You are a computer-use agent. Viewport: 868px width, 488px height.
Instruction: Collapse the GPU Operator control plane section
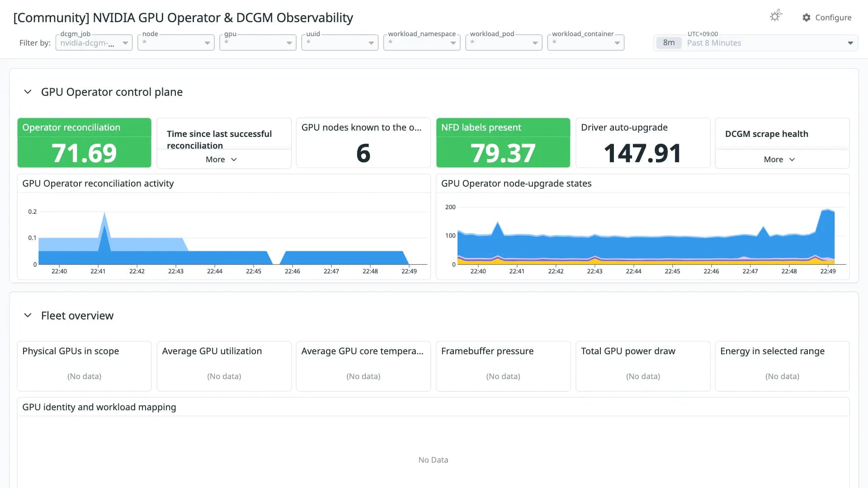coord(28,92)
